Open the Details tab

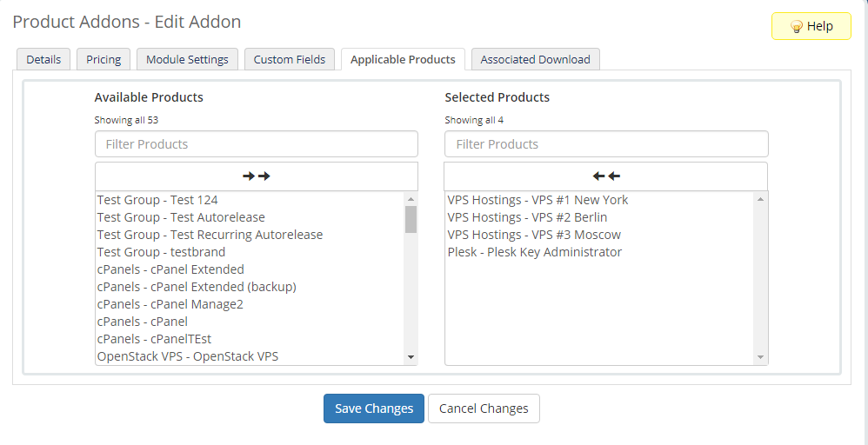(x=43, y=59)
